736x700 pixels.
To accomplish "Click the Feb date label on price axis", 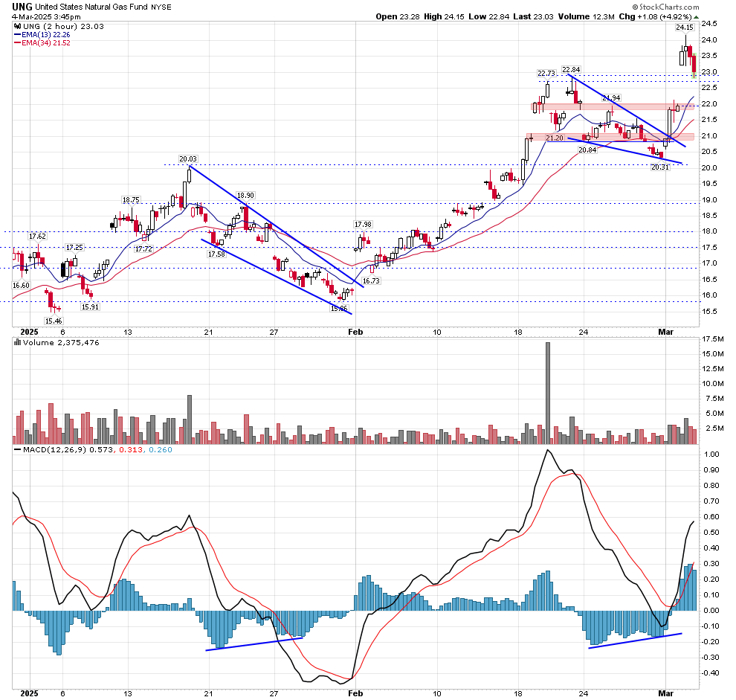I will (356, 332).
